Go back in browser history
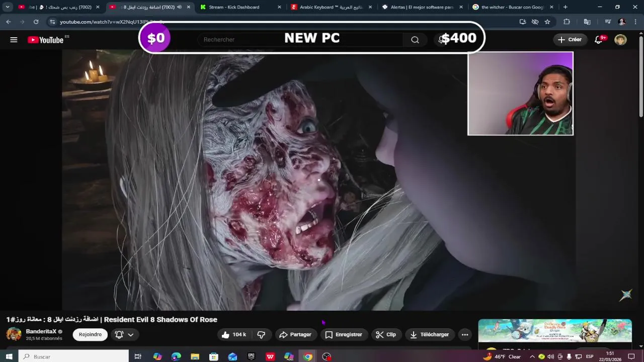Viewport: 644px width, 362px height. 9,22
